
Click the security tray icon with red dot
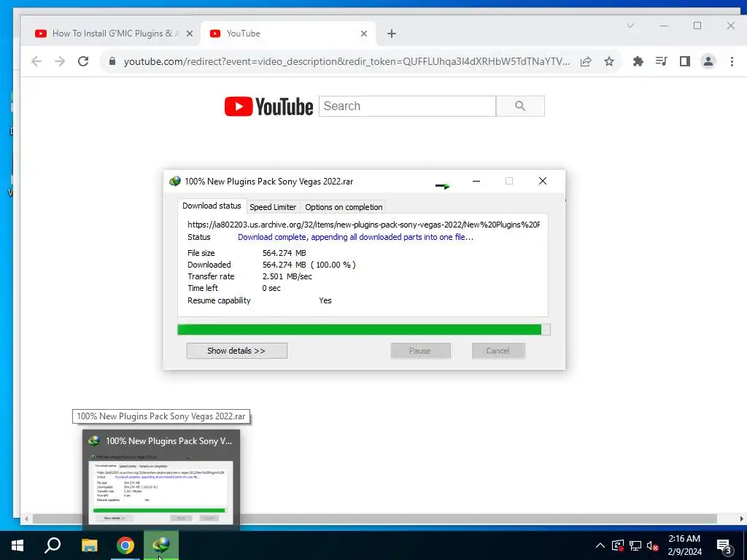[617, 545]
